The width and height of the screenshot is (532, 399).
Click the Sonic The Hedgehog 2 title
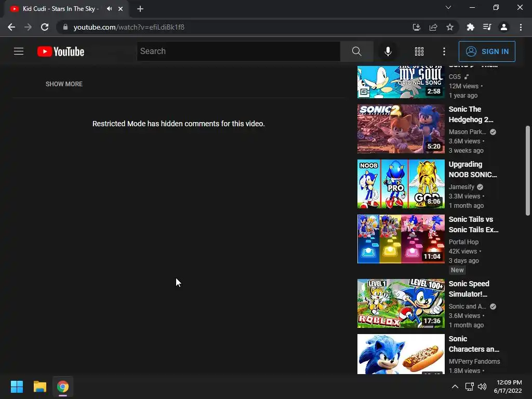(x=471, y=114)
